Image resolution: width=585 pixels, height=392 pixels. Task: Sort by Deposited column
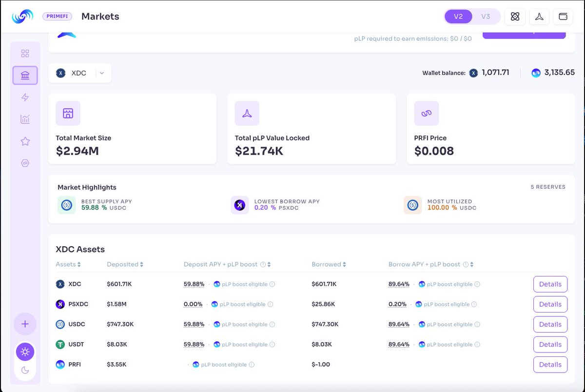(x=125, y=264)
